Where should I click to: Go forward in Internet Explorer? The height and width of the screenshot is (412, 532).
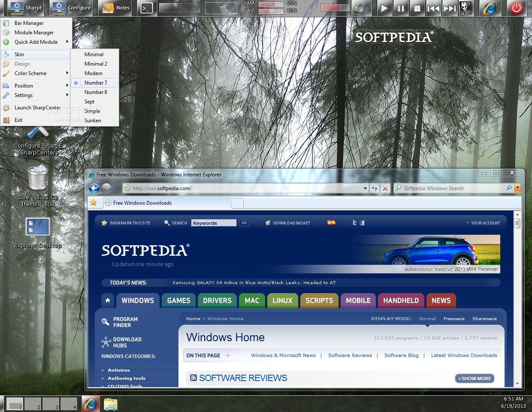click(106, 188)
